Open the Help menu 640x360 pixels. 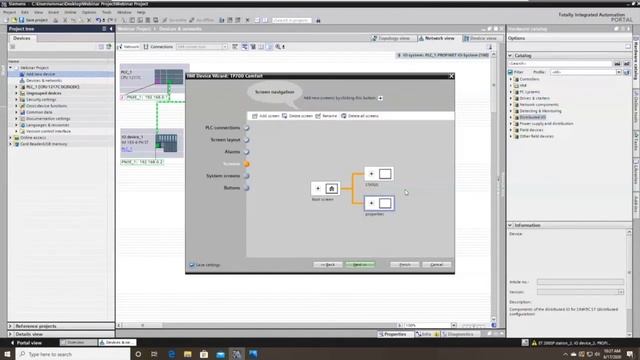coord(141,12)
